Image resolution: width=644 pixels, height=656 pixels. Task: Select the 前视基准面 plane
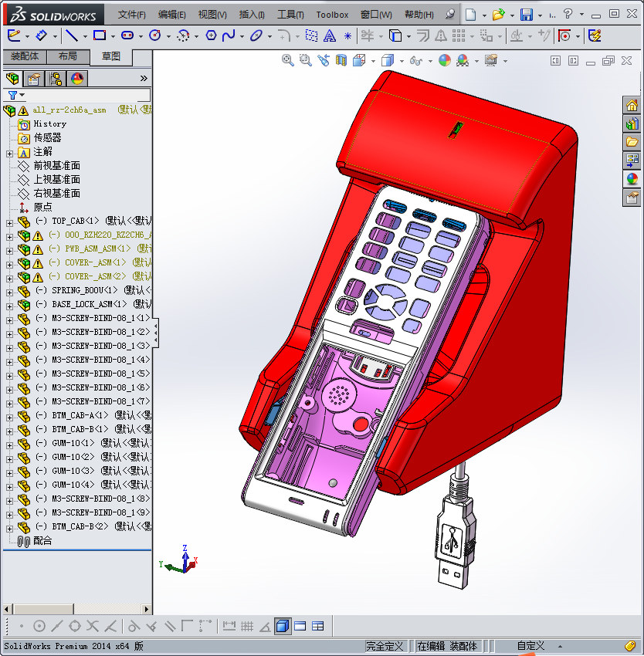click(x=56, y=166)
